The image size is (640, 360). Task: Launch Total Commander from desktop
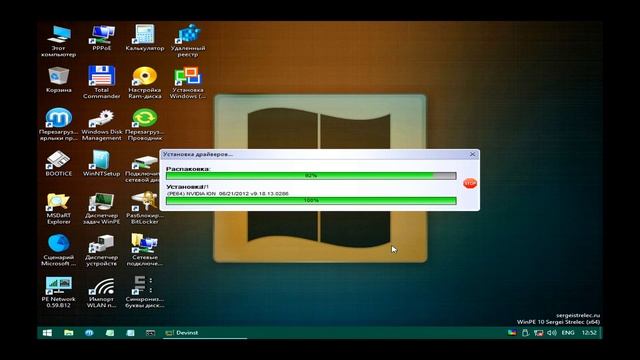point(102,82)
